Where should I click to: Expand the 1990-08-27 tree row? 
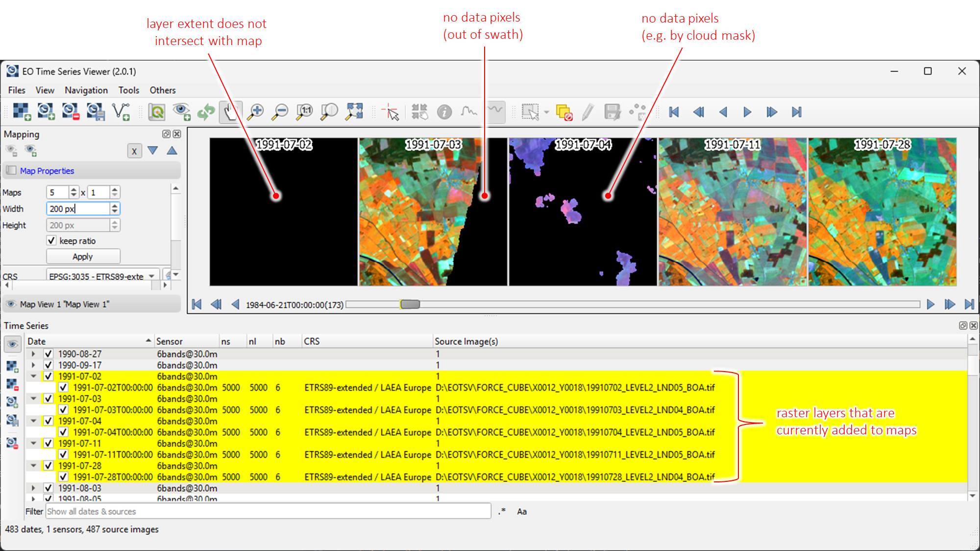coord(33,353)
